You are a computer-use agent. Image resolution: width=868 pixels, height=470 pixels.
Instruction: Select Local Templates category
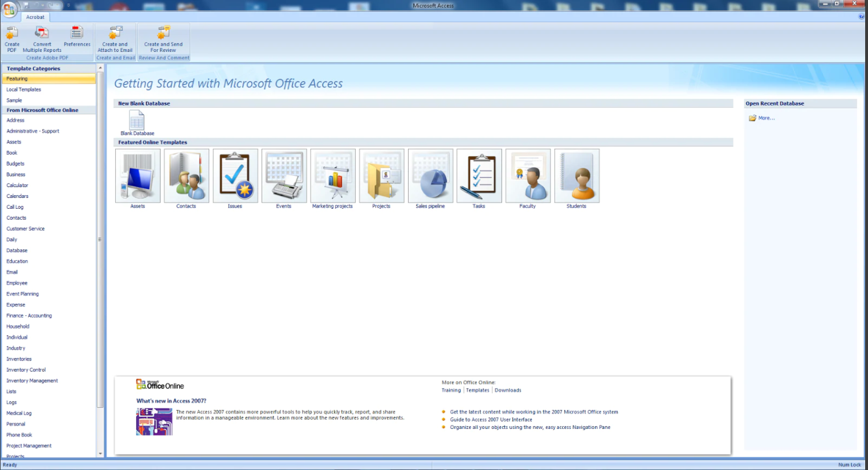[24, 90]
